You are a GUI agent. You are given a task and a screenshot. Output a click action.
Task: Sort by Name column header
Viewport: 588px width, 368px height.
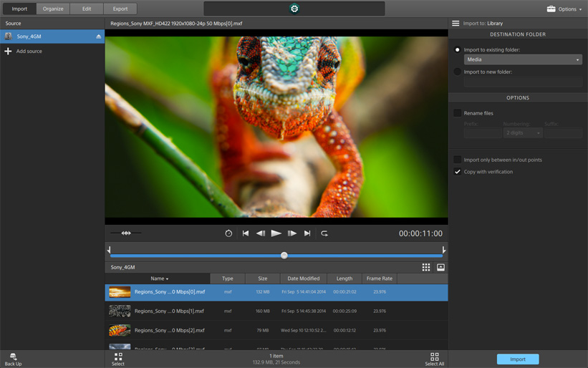158,279
